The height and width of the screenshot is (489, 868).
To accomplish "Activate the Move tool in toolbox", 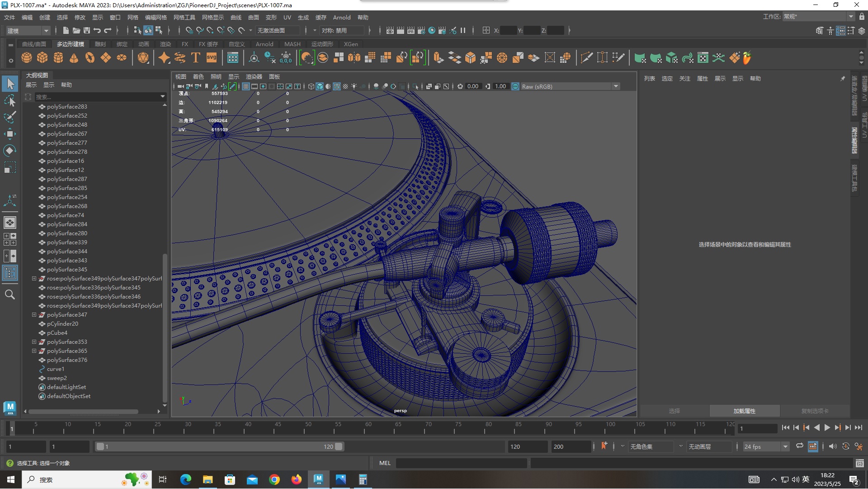I will pyautogui.click(x=10, y=134).
